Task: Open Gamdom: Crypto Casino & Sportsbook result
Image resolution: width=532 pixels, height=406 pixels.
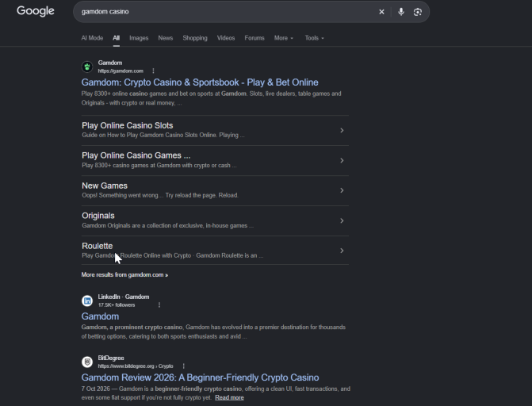Action: click(200, 82)
